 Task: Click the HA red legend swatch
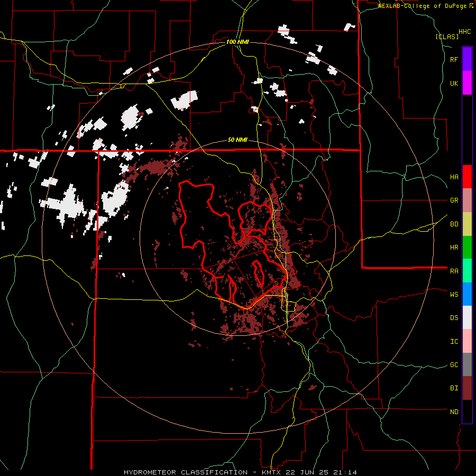tap(467, 177)
